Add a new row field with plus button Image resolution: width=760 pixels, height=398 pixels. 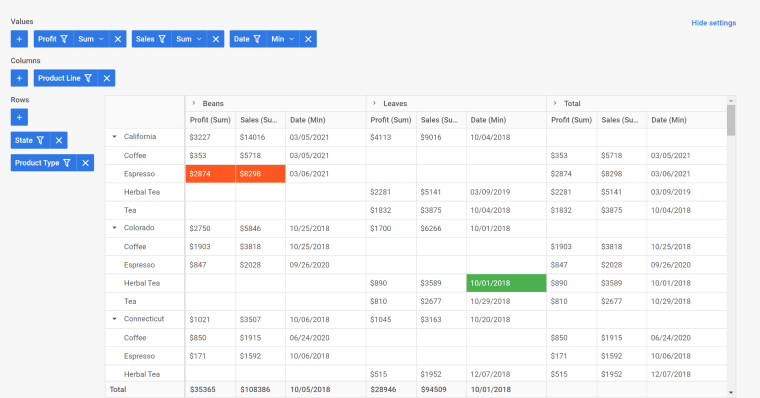pos(19,117)
